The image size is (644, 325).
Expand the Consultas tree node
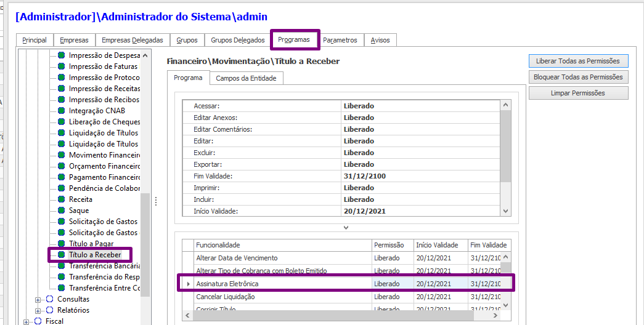click(38, 299)
